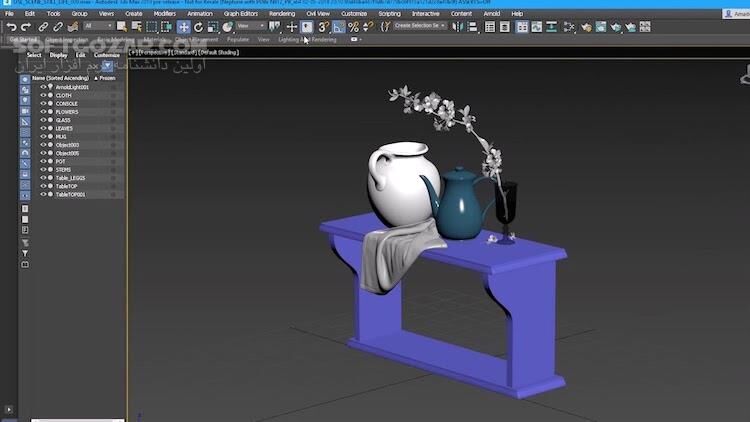The height and width of the screenshot is (422, 750).
Task: Open the Standard viewport label menu
Action: pyautogui.click(x=184, y=53)
